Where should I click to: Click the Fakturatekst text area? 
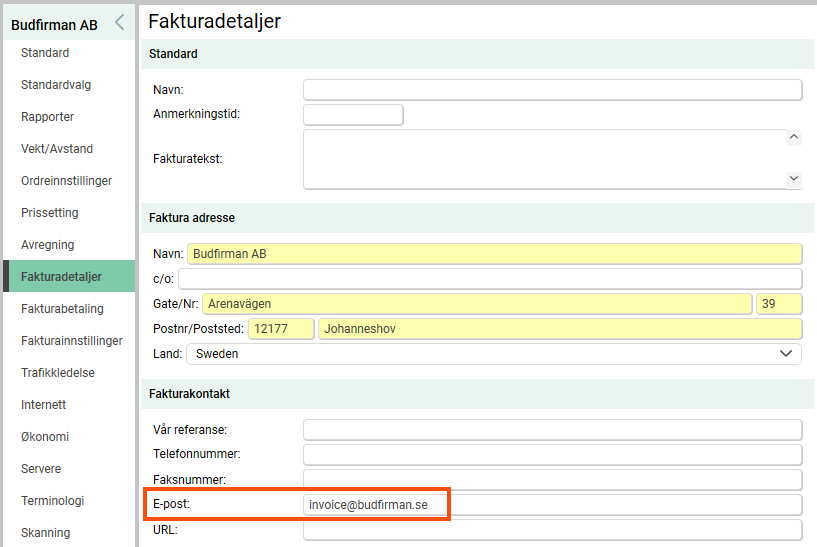coord(544,159)
